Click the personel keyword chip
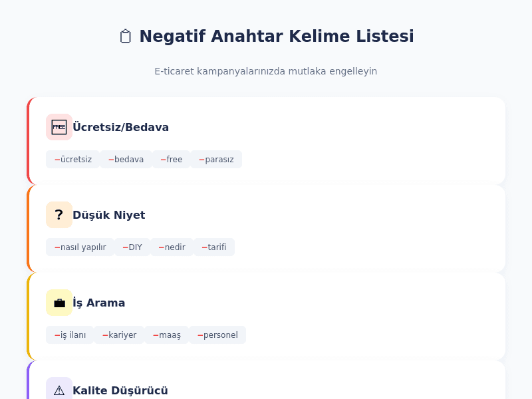The width and height of the screenshot is (532, 399). pos(217,335)
